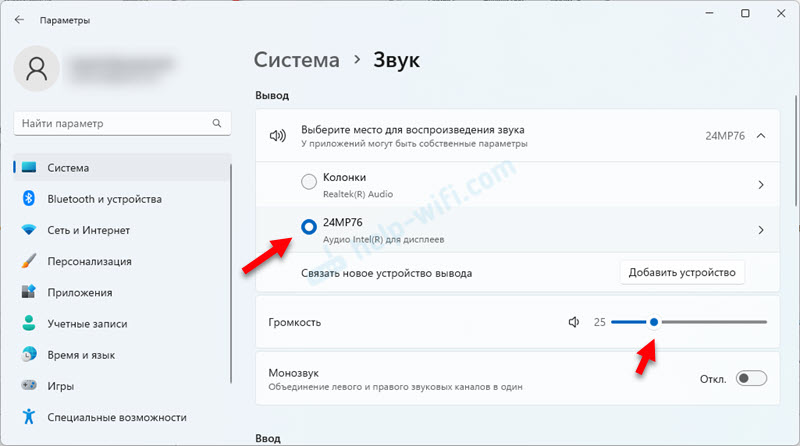Toggle Монозвук switch on

(x=750, y=378)
